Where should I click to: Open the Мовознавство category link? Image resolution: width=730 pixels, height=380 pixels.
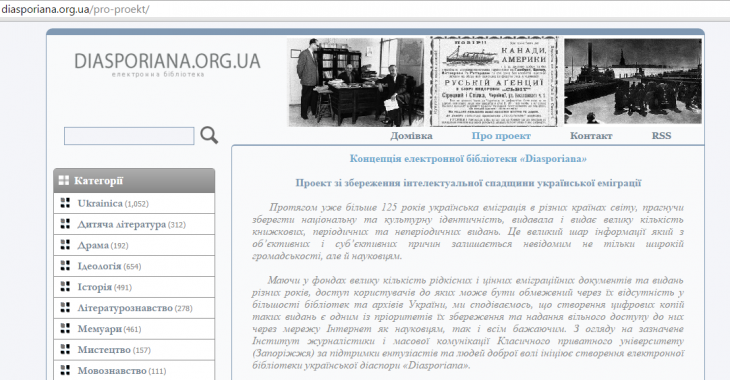(112, 371)
